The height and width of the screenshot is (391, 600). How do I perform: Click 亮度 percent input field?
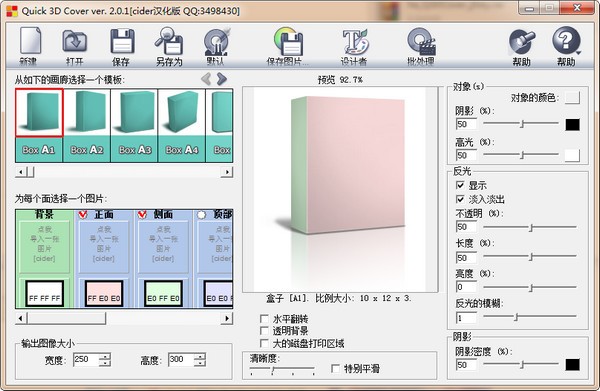466,287
